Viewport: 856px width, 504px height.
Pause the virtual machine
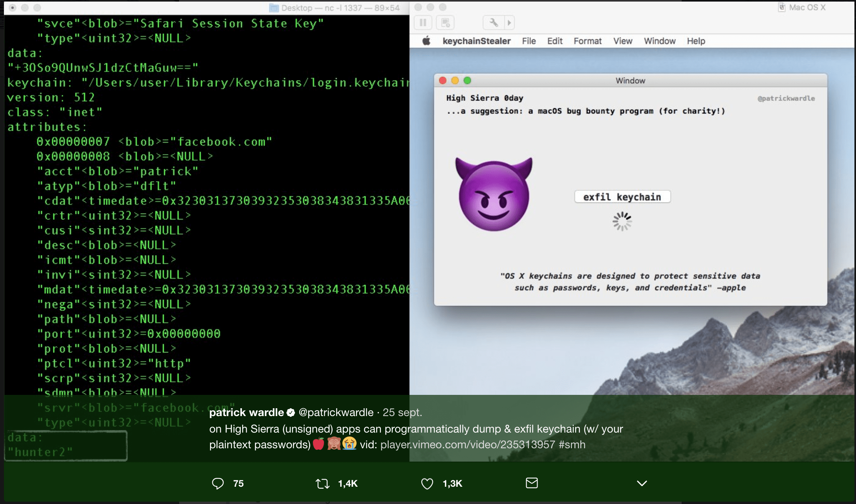423,22
